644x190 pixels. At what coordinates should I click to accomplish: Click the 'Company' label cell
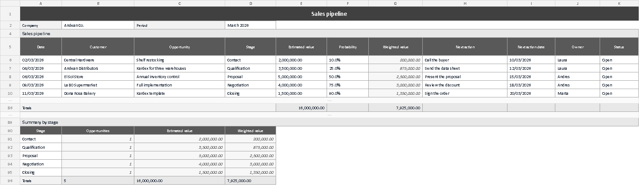[41, 25]
